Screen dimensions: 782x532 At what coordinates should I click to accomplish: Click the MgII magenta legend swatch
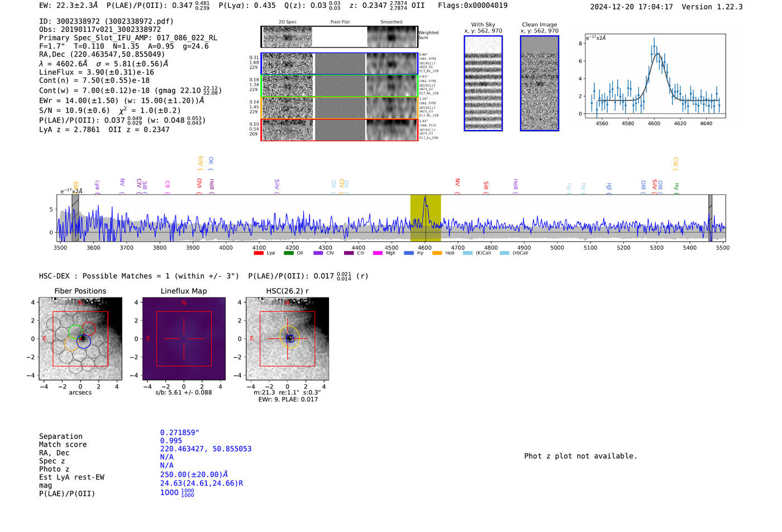pyautogui.click(x=378, y=253)
